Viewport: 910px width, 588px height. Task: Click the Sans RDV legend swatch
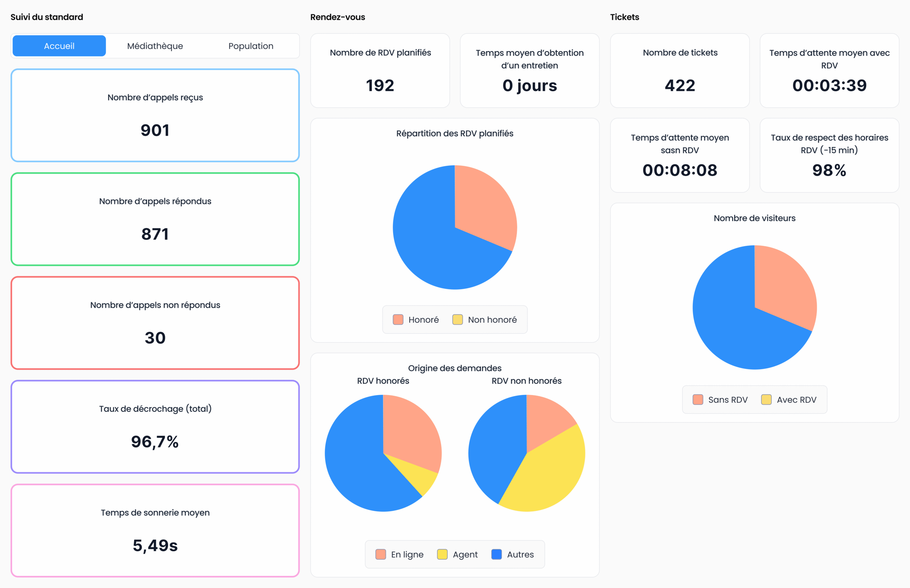point(697,400)
